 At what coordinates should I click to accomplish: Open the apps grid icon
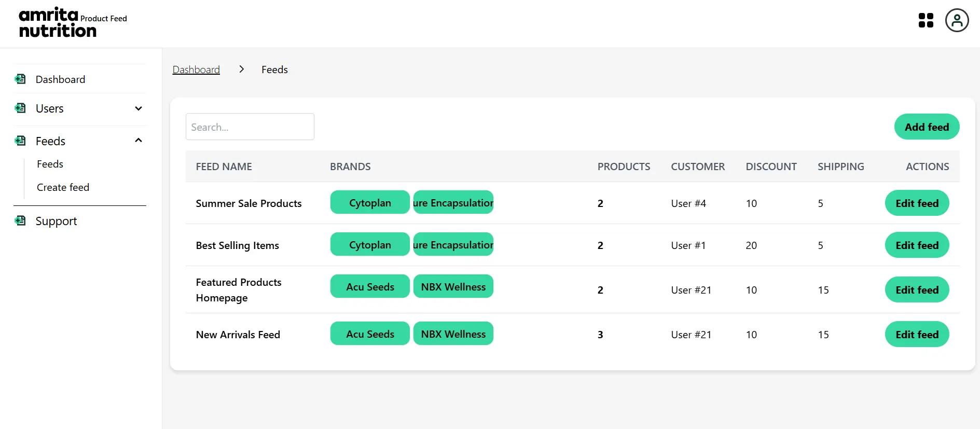pos(926,21)
